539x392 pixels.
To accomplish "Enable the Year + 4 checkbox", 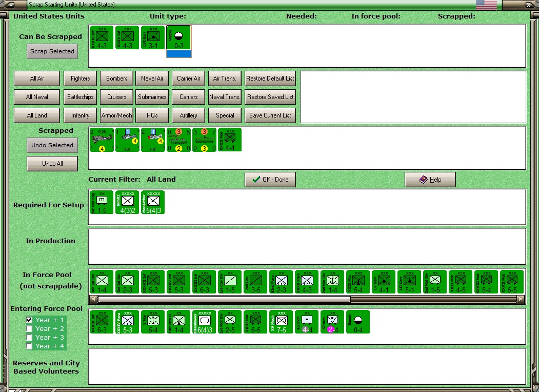I will pos(29,346).
